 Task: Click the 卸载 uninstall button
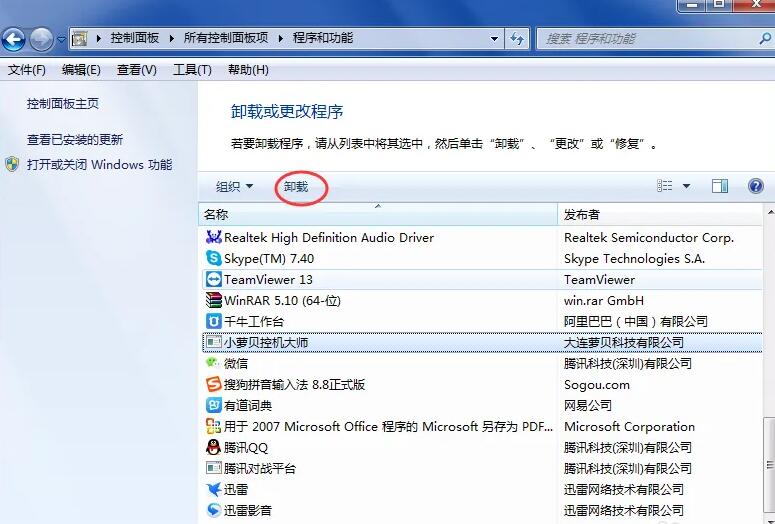coord(296,187)
